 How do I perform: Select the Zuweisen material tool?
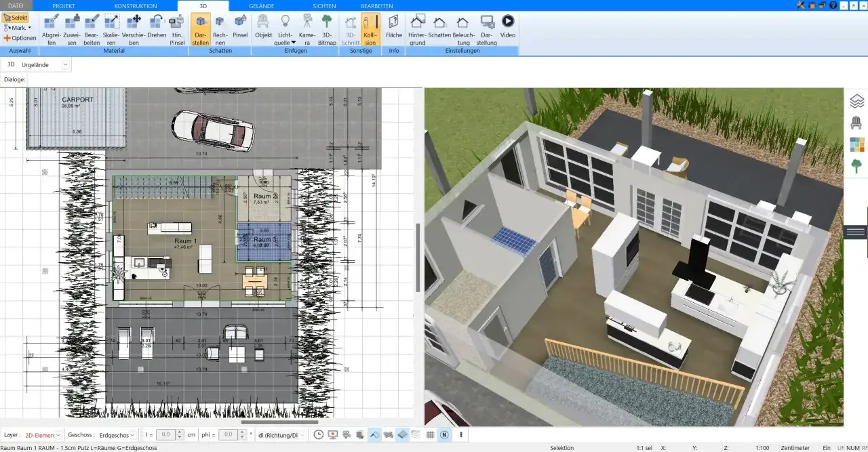(x=72, y=29)
